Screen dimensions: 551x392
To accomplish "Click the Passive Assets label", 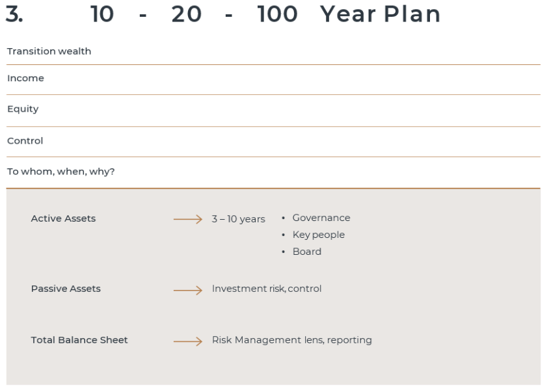I will click(66, 289).
